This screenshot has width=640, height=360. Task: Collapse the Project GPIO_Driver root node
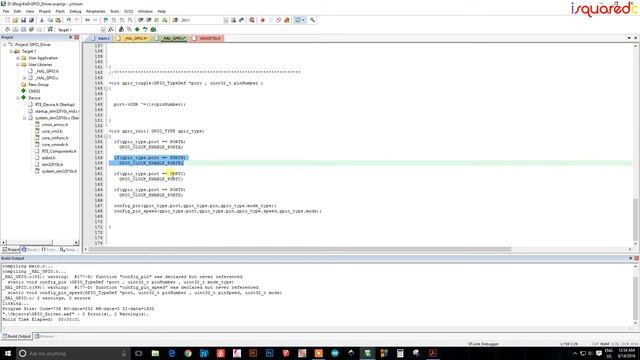point(5,44)
